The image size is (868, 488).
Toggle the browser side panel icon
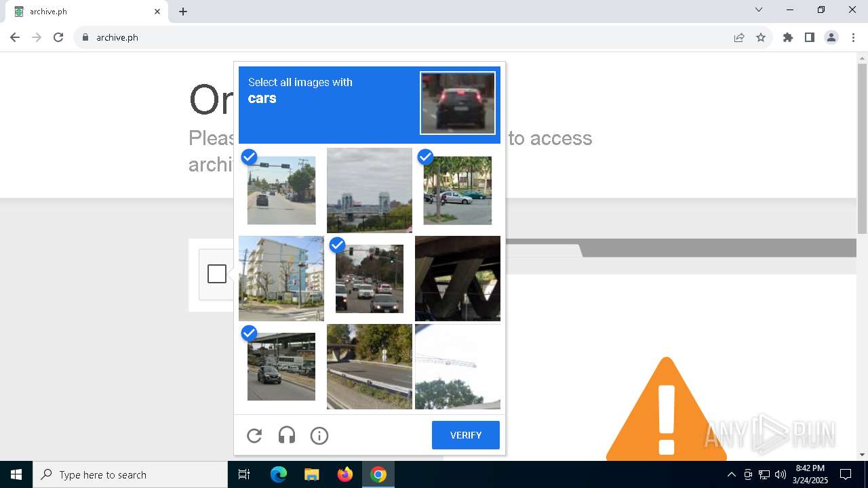[x=810, y=37]
